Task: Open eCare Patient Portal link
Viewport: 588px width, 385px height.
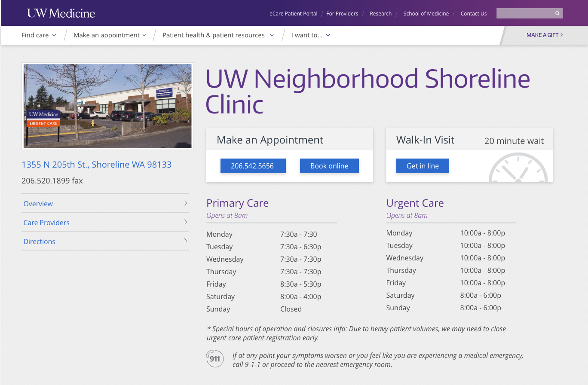Action: pyautogui.click(x=294, y=14)
